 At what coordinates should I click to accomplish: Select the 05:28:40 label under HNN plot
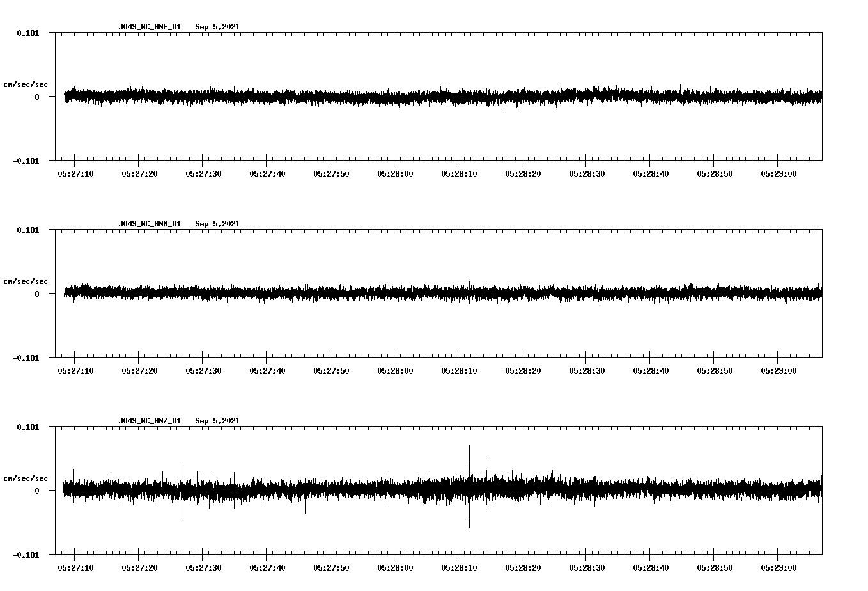(651, 370)
